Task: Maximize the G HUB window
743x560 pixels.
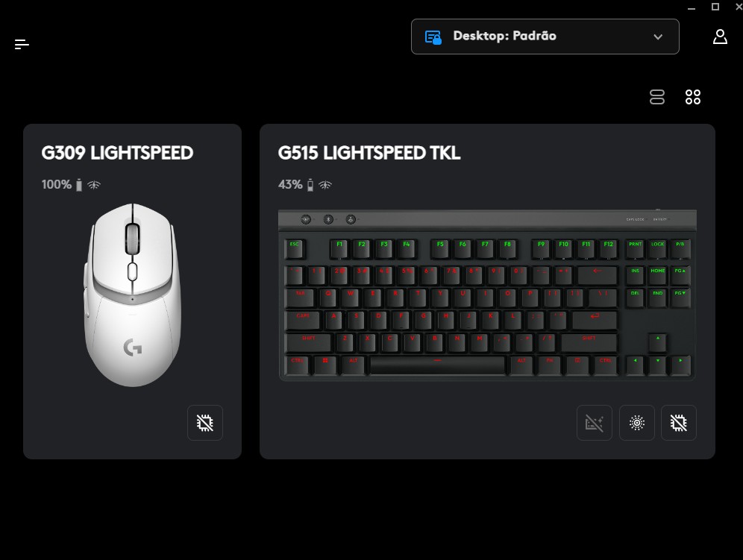Action: [x=715, y=7]
